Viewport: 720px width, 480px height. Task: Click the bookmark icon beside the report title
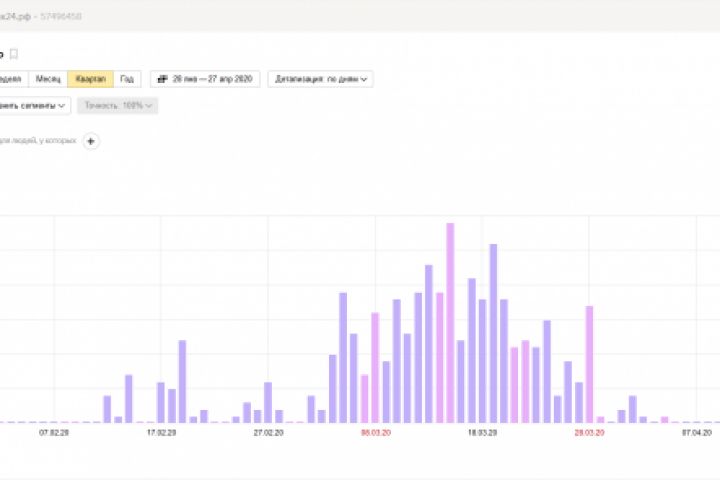(14, 54)
